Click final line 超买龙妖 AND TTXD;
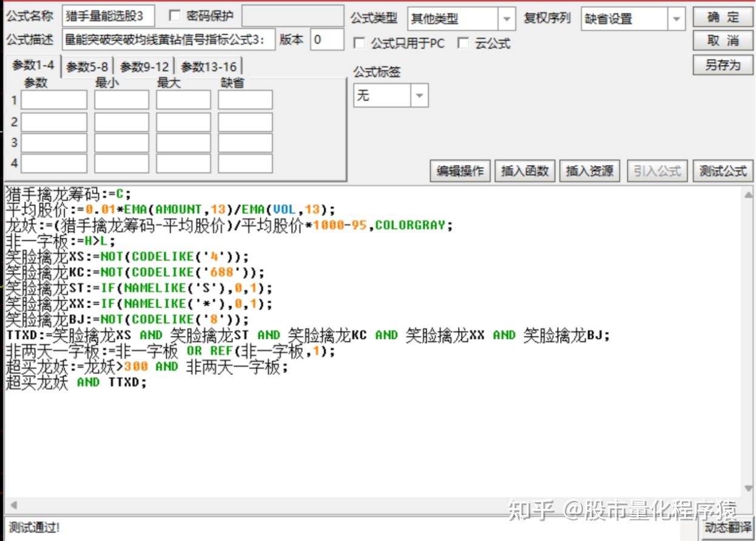The width and height of the screenshot is (756, 541). 76,383
